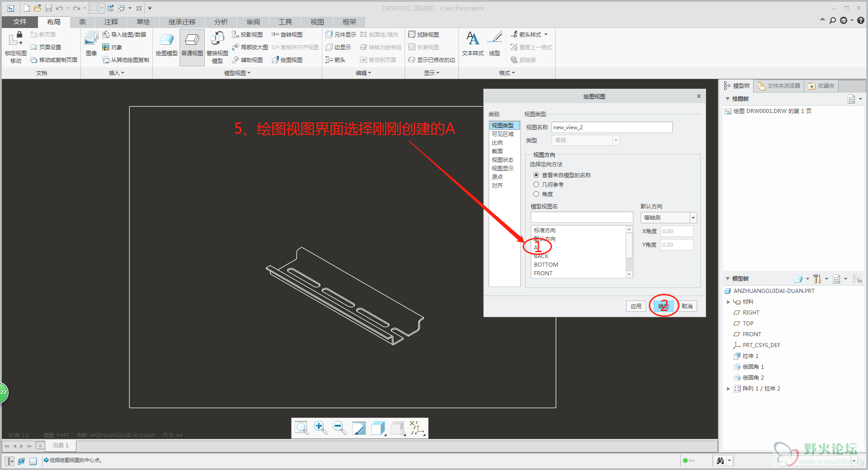Image resolution: width=868 pixels, height=470 pixels.
Task: Click the 图像 image icon
Action: point(91,44)
